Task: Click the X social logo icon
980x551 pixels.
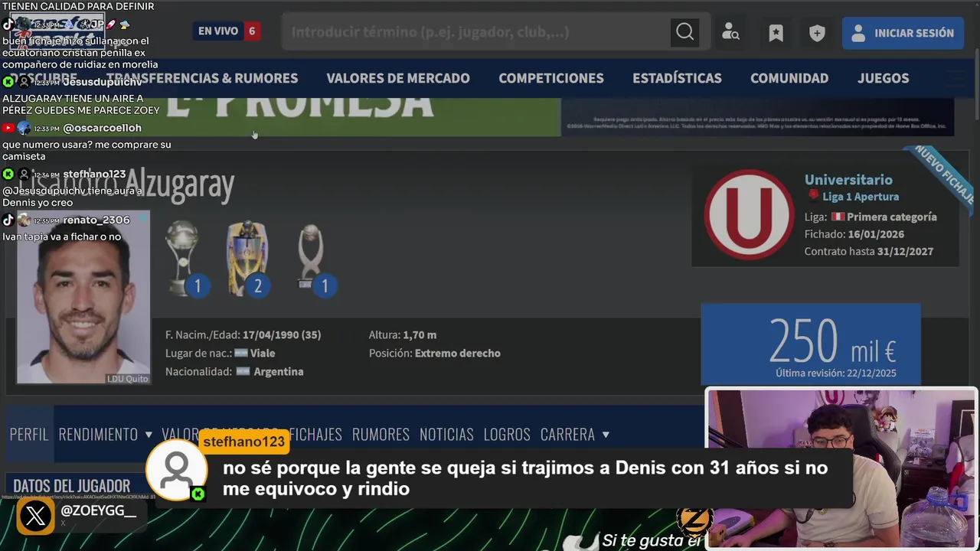Action: (x=35, y=517)
